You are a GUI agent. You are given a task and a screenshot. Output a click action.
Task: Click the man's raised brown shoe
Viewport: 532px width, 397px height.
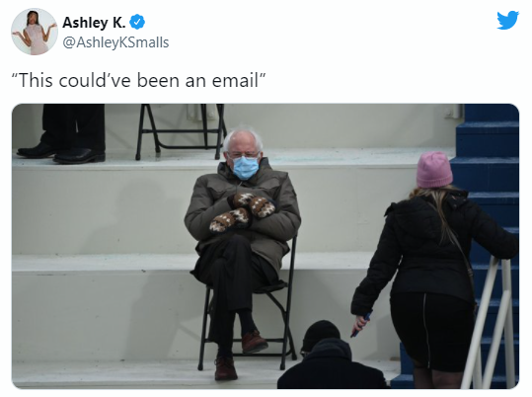point(254,342)
